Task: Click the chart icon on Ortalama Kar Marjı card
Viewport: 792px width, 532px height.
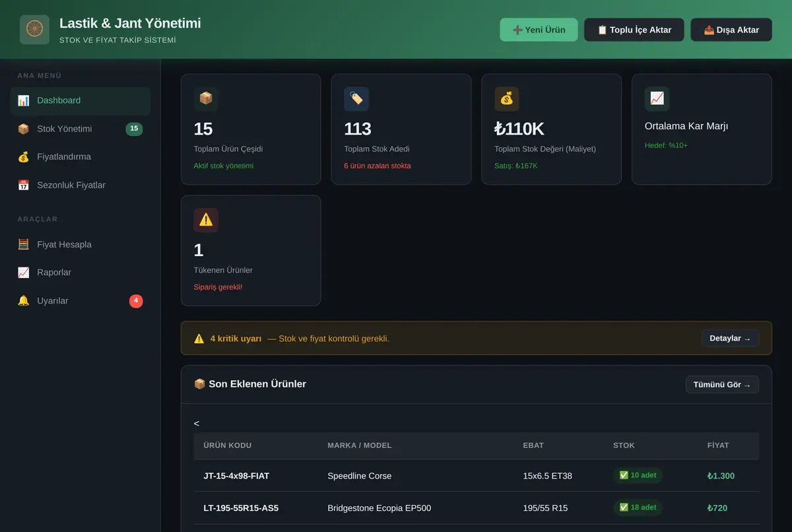Action: tap(657, 98)
